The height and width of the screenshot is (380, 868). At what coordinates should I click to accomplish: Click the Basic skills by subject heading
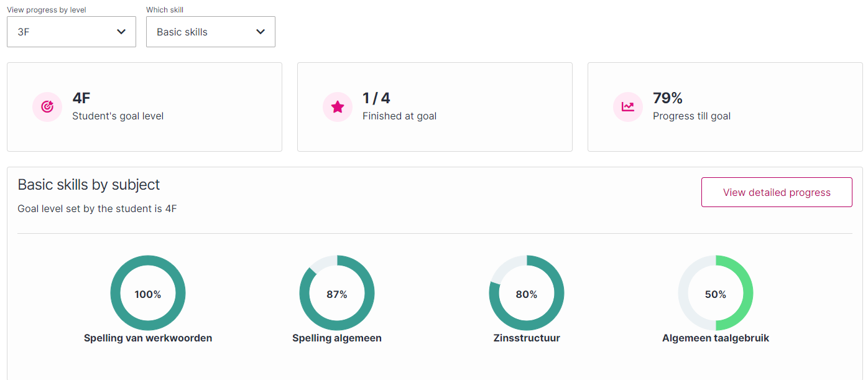click(89, 185)
